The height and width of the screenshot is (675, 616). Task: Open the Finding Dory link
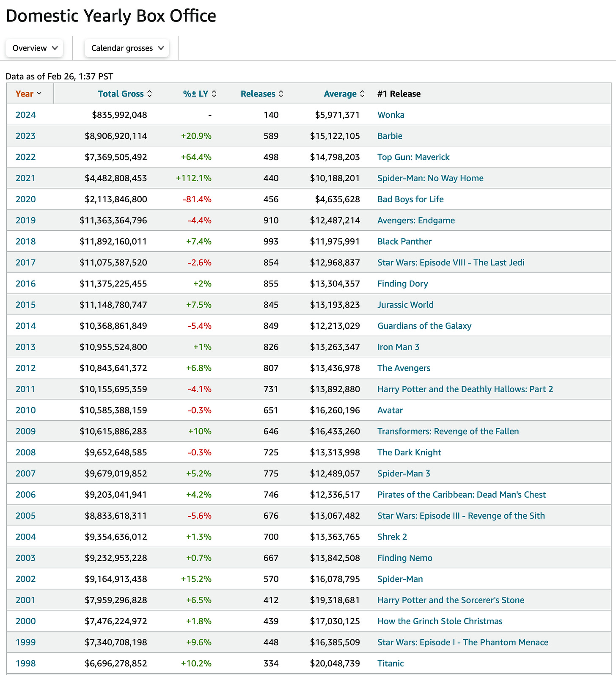coord(402,284)
